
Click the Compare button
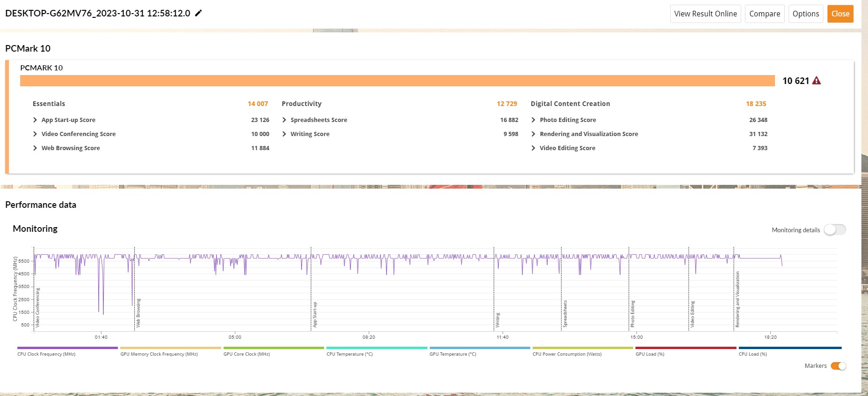pos(765,14)
